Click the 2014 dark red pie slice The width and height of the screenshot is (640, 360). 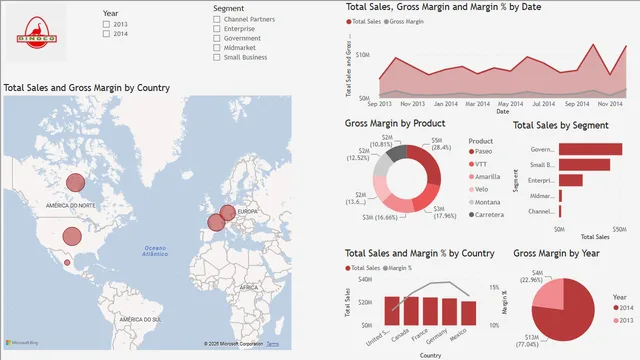tap(569, 316)
